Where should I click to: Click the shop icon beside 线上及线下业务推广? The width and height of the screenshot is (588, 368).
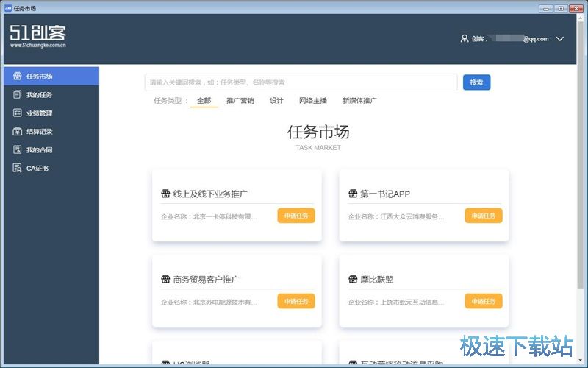pyautogui.click(x=165, y=194)
